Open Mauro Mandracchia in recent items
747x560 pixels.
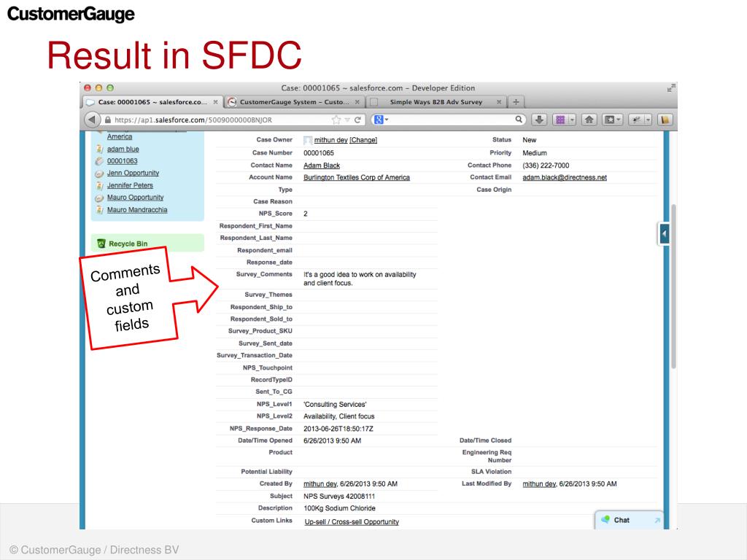tap(137, 209)
